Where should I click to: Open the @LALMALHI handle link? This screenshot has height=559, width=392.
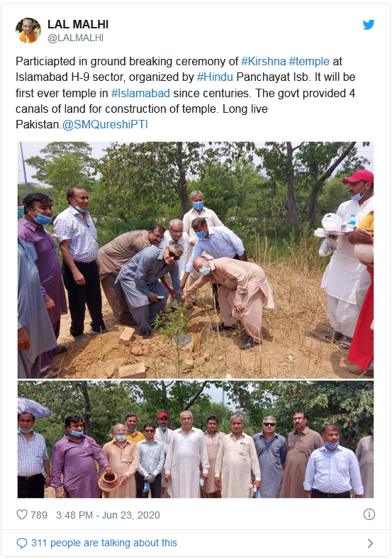[x=76, y=38]
